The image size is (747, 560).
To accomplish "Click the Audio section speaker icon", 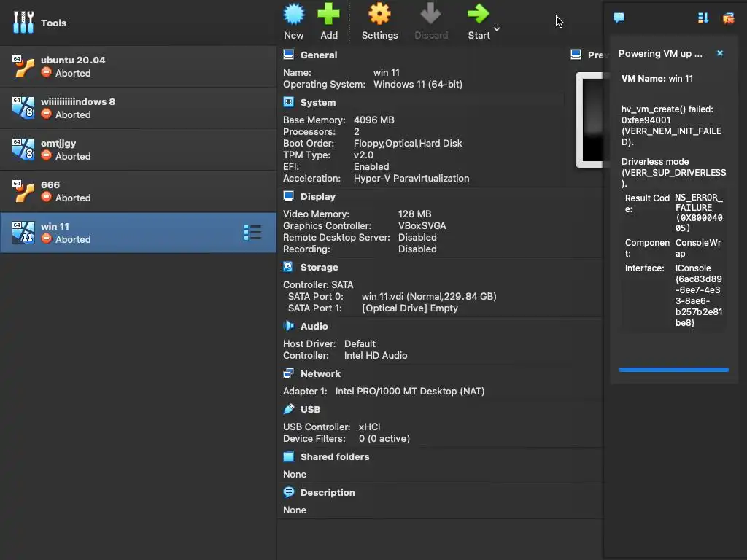I will (288, 326).
